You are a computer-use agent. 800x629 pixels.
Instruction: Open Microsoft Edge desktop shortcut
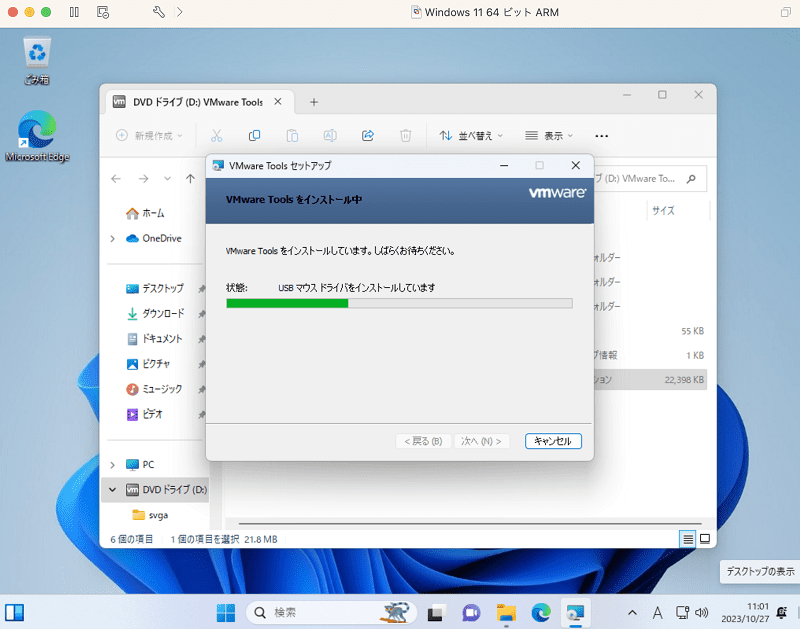click(37, 136)
